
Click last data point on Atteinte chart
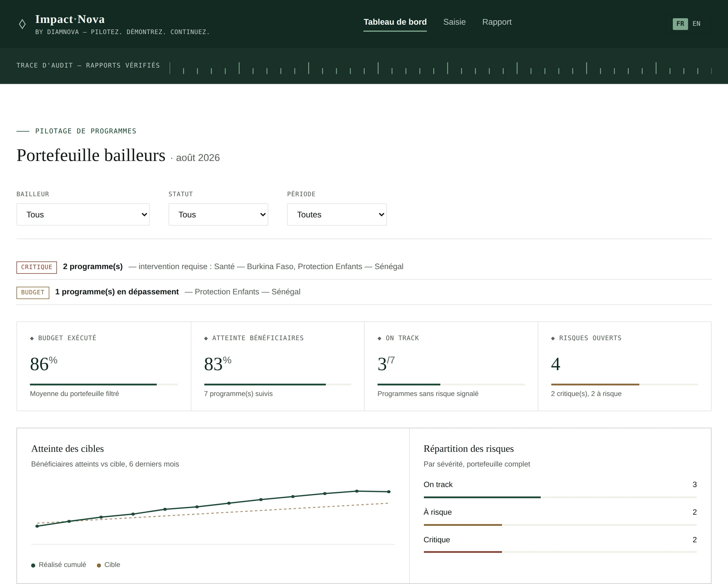pyautogui.click(x=389, y=492)
